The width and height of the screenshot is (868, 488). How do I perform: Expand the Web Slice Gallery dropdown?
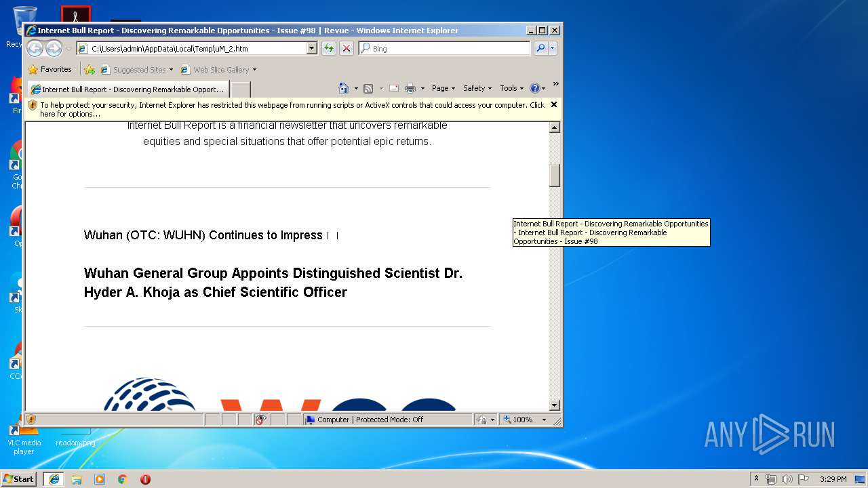click(x=255, y=69)
